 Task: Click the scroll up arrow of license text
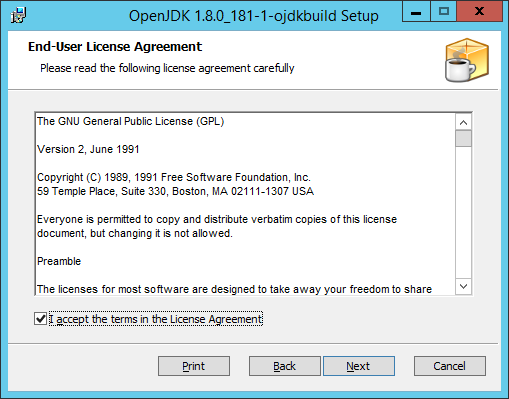click(463, 122)
